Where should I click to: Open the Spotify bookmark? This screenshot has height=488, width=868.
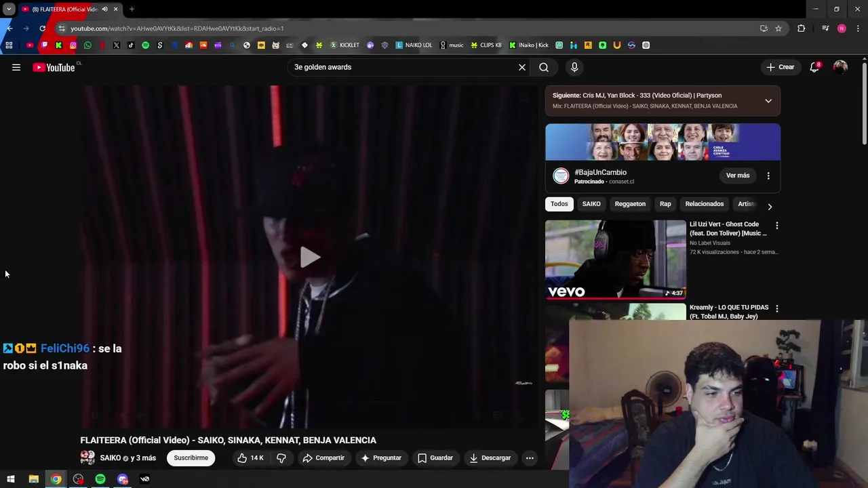click(145, 45)
